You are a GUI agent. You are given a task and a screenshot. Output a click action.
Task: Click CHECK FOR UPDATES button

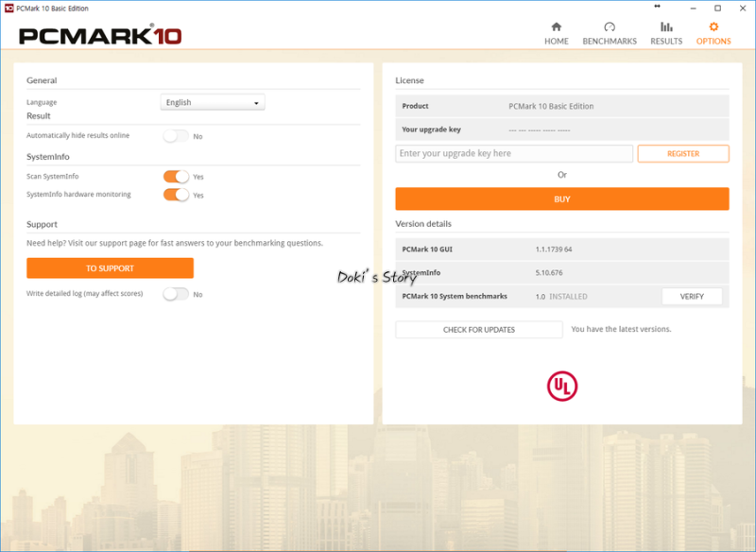[x=479, y=330]
